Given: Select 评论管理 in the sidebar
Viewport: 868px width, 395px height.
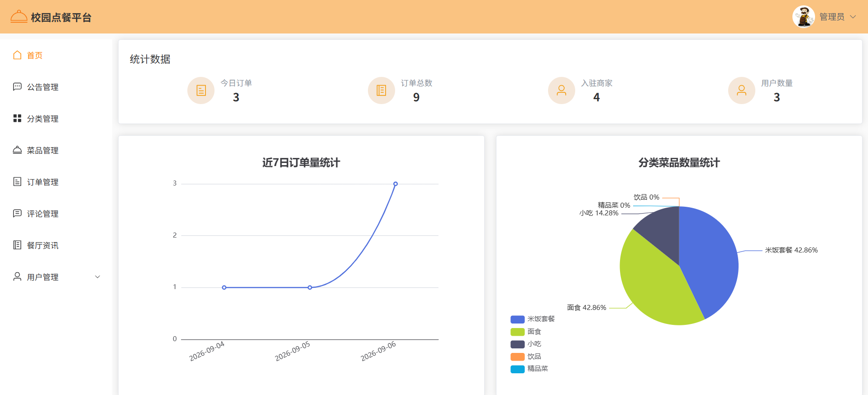Looking at the screenshot, I should click(56, 214).
